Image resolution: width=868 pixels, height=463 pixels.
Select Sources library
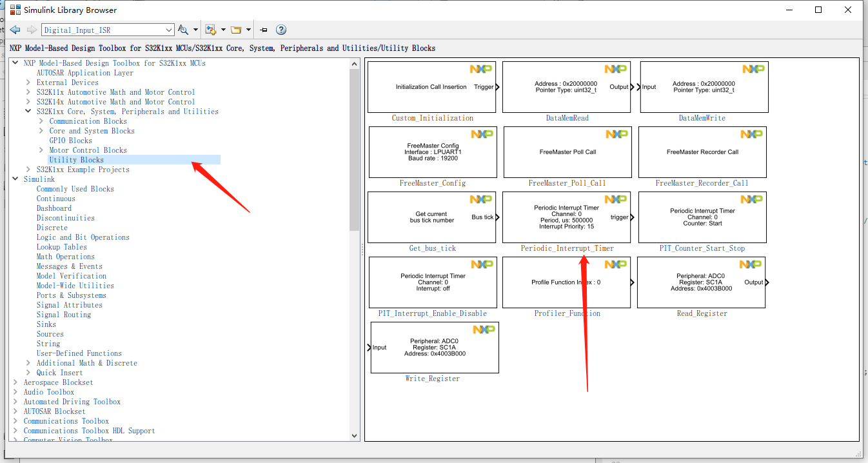(x=50, y=334)
